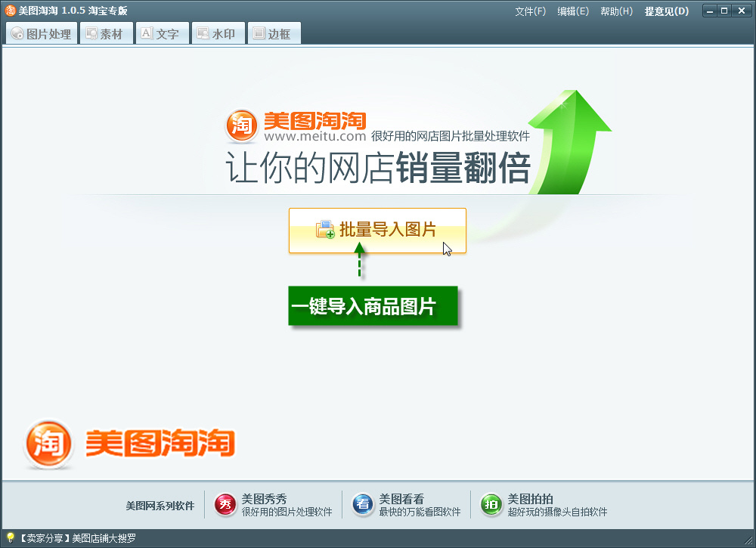Click the www.meitu.com web address
Viewport: 756px width, 548px height.
(x=314, y=136)
